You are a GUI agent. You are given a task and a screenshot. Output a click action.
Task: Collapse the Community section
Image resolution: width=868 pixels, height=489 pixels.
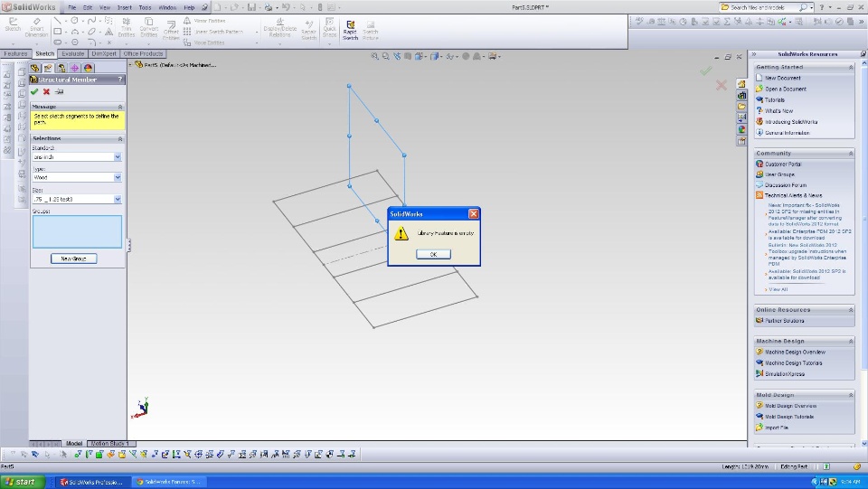click(851, 154)
